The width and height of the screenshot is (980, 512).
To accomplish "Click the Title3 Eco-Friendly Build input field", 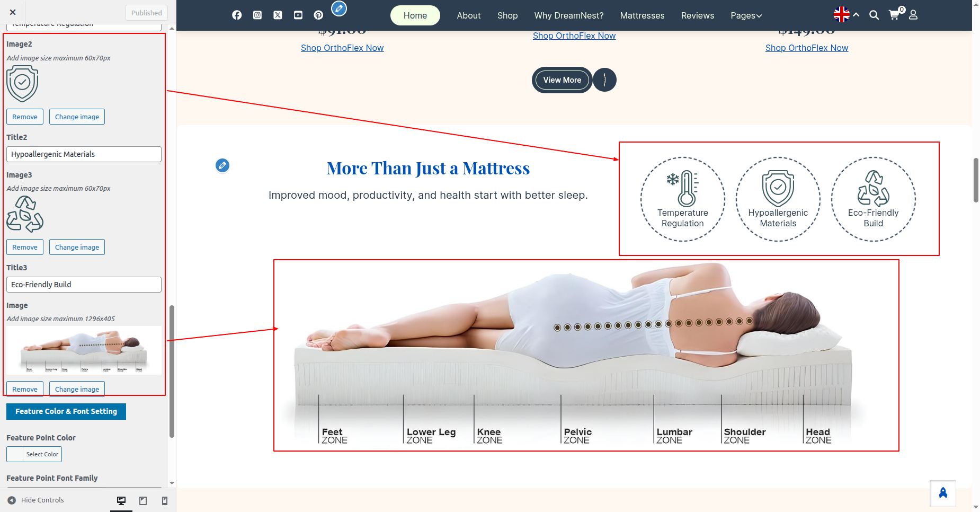I will click(x=84, y=285).
